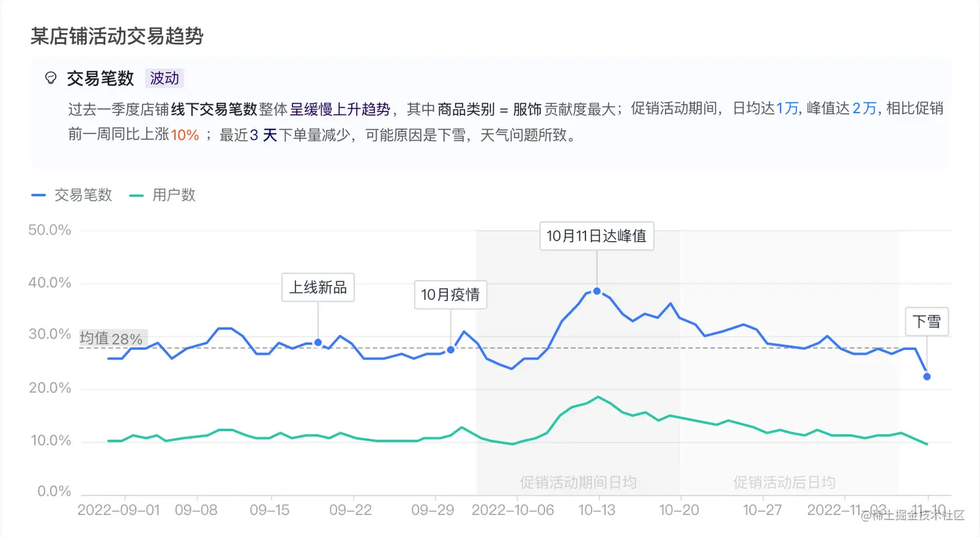
Task: Click the 0.0% y-axis label
Action: tap(54, 491)
